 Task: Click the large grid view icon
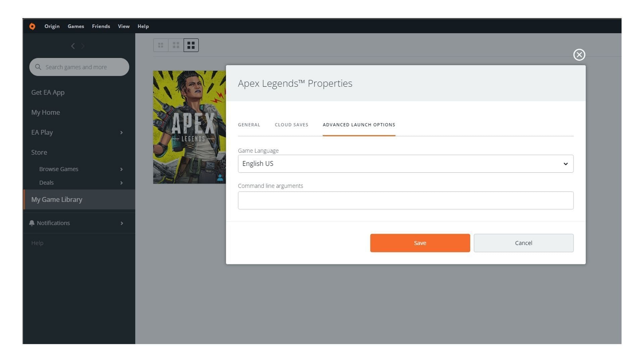coord(191,45)
